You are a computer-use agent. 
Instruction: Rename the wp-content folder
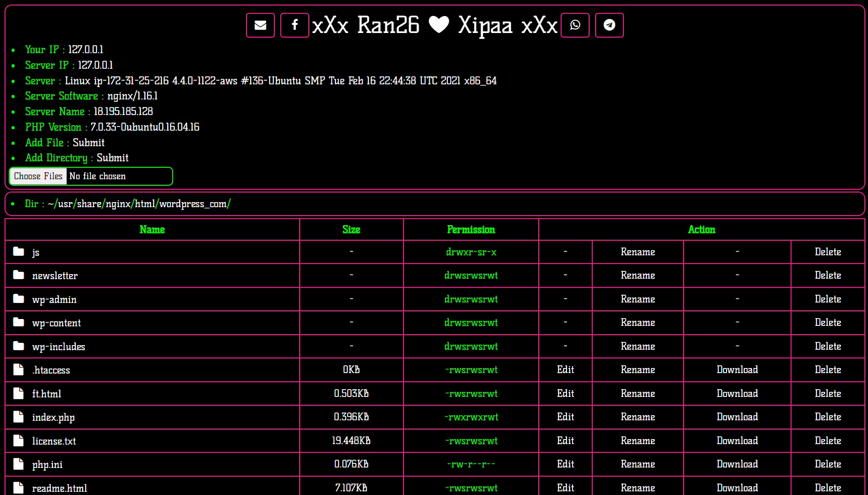pyautogui.click(x=638, y=322)
